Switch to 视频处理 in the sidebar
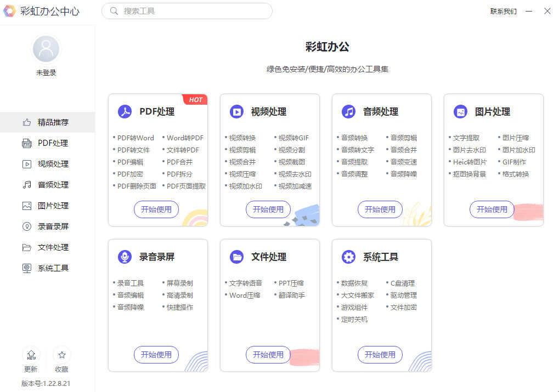 click(x=47, y=164)
